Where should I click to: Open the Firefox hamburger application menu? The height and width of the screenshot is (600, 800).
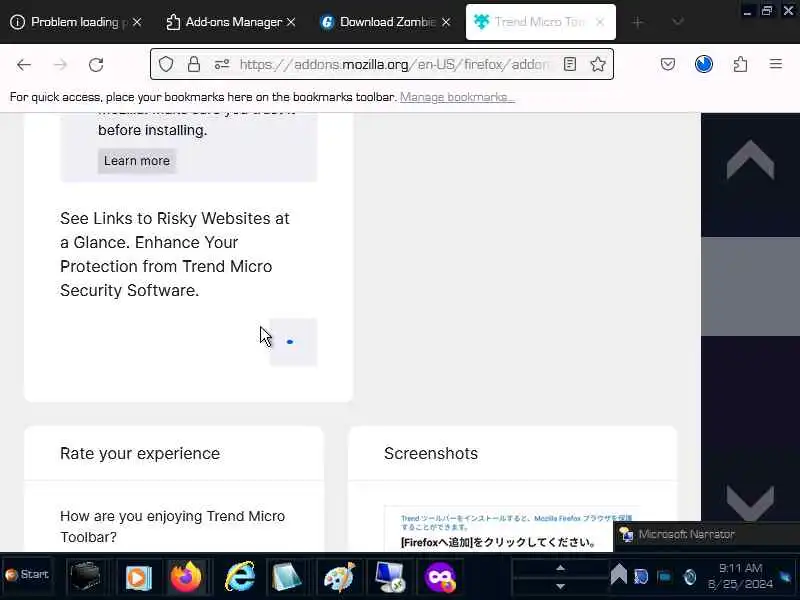pos(776,64)
